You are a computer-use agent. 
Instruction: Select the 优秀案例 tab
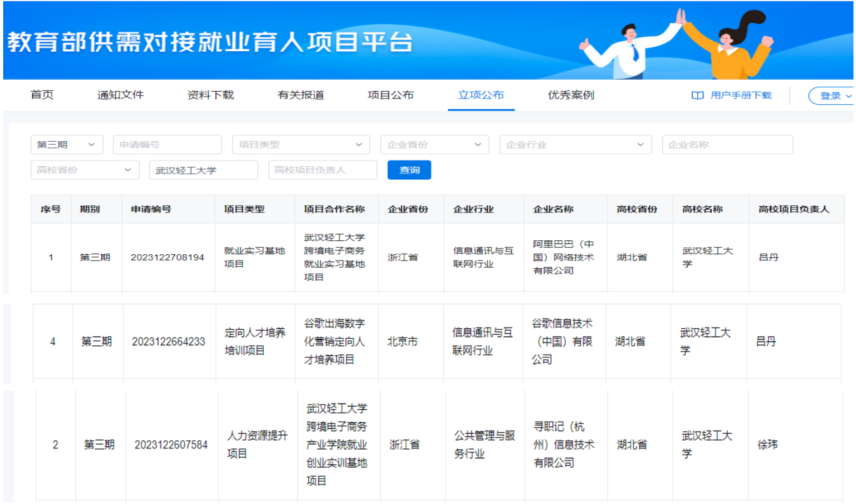click(571, 95)
